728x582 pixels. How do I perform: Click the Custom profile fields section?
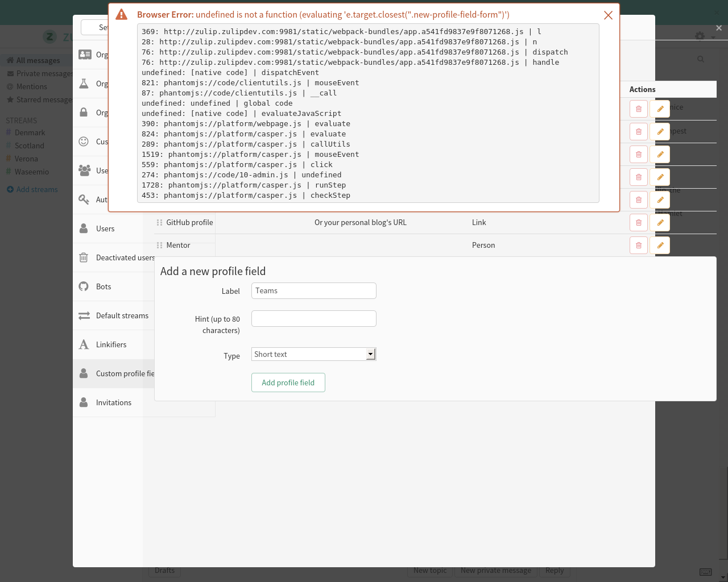click(x=125, y=373)
